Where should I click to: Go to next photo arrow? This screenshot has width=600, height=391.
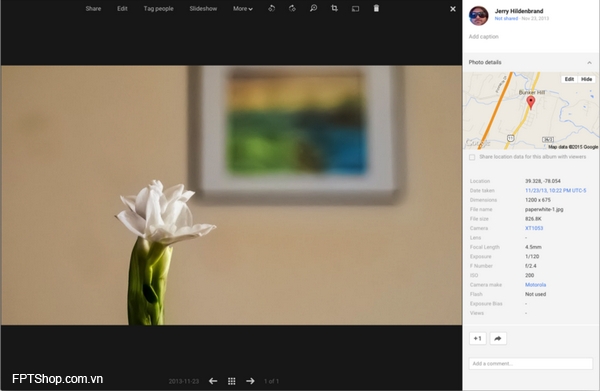pos(250,381)
